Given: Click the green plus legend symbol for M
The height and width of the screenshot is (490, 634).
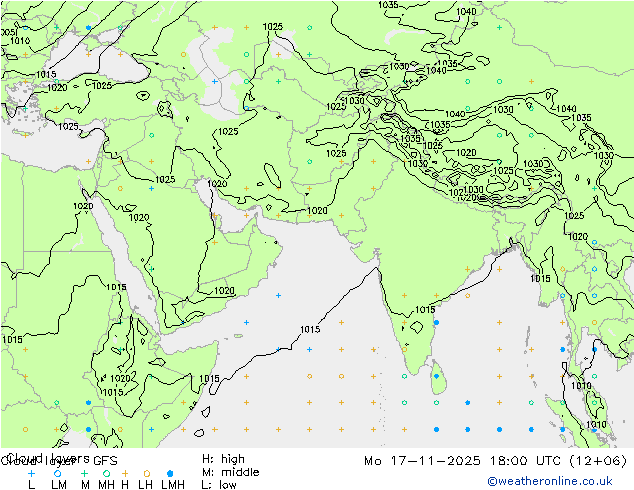Looking at the screenshot, I should coord(84,473).
